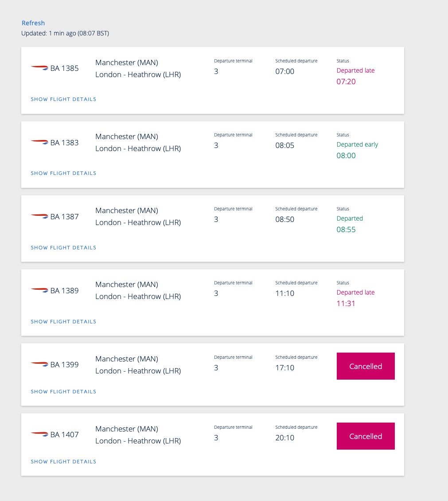
Task: Expand flight details for BA 1385
Action: point(64,99)
